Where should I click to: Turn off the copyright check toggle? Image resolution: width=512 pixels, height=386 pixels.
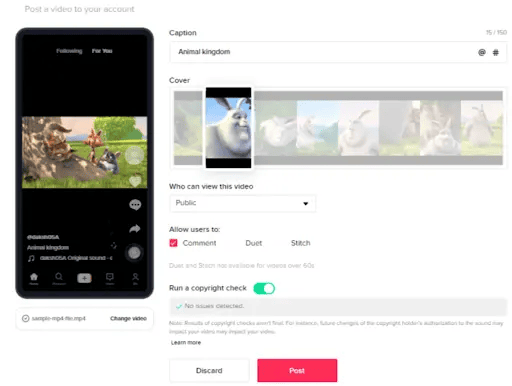(264, 288)
